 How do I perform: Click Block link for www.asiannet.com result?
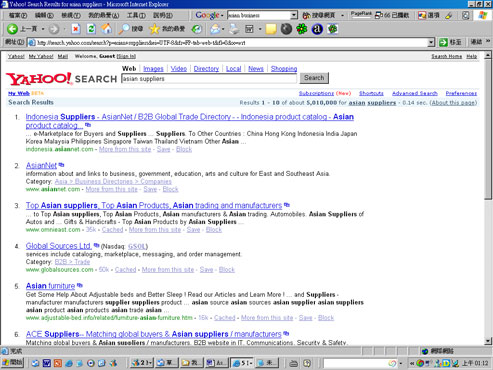coord(170,189)
